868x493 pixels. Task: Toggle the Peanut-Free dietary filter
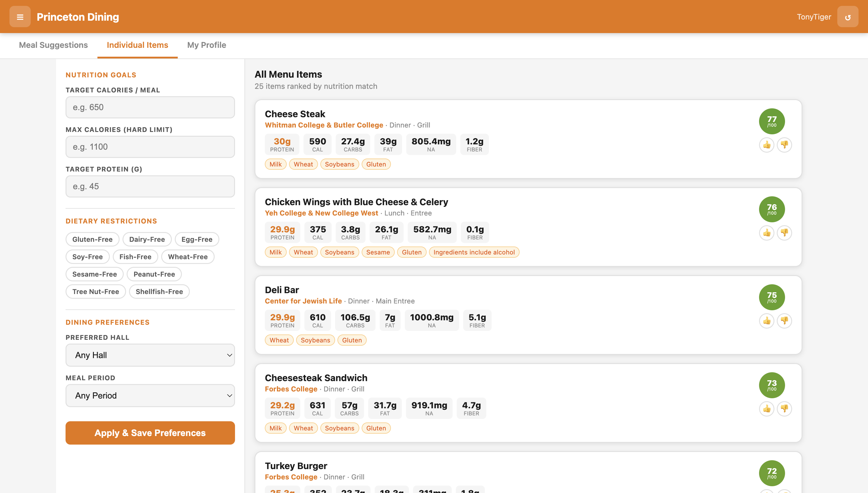[154, 274]
